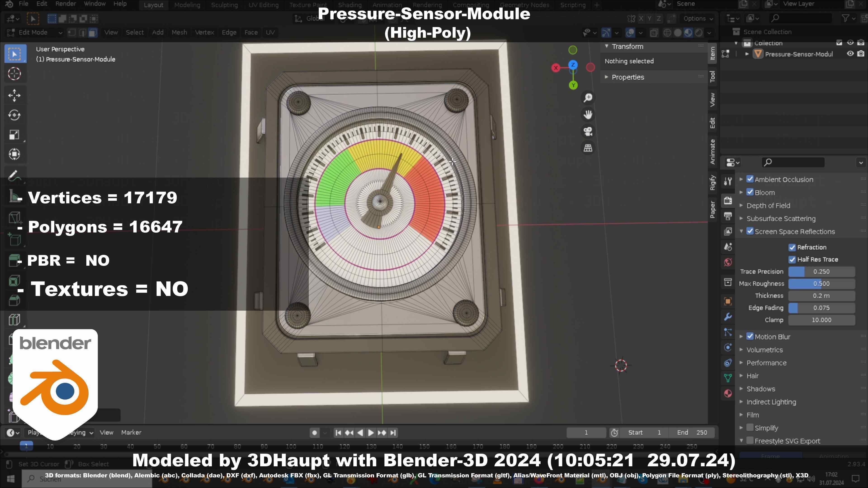
Task: Open Options dropdown in header
Action: tap(698, 19)
